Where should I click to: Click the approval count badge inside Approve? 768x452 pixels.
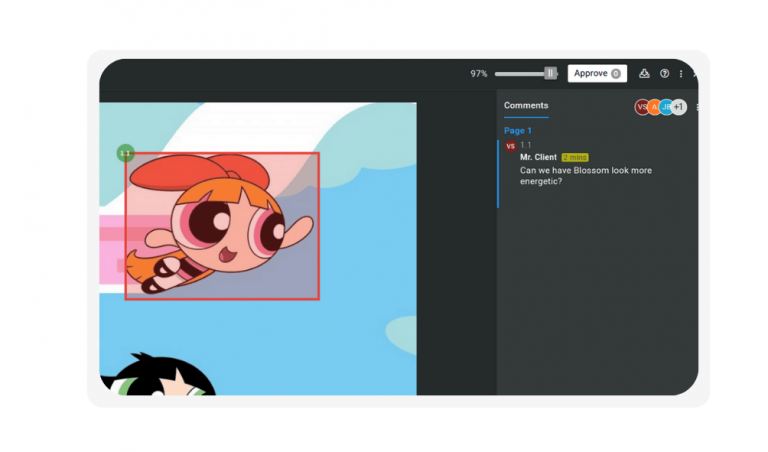click(616, 73)
